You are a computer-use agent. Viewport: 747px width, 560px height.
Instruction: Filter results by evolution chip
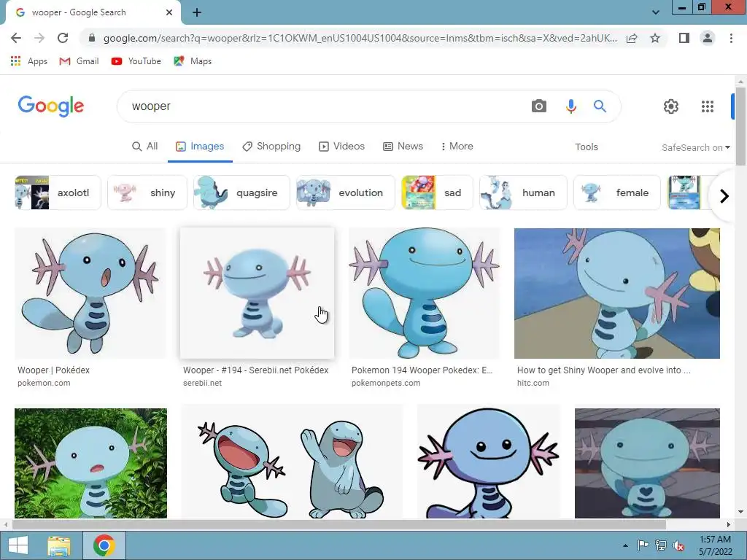(x=345, y=192)
